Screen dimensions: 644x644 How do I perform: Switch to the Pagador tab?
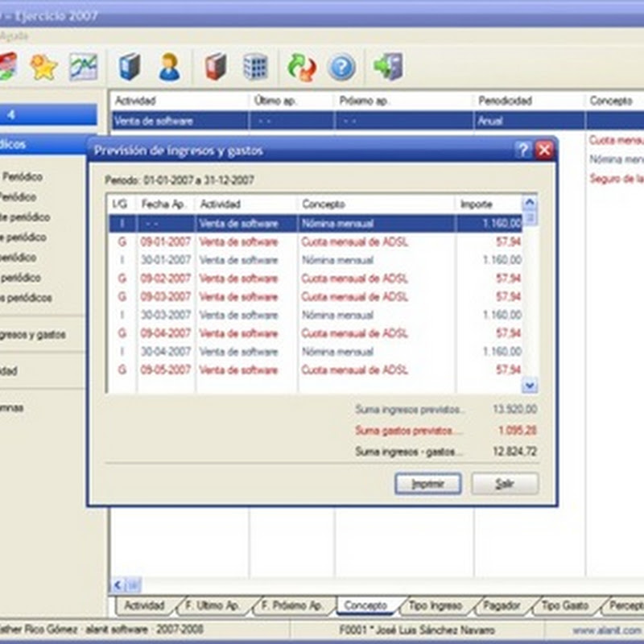502,606
